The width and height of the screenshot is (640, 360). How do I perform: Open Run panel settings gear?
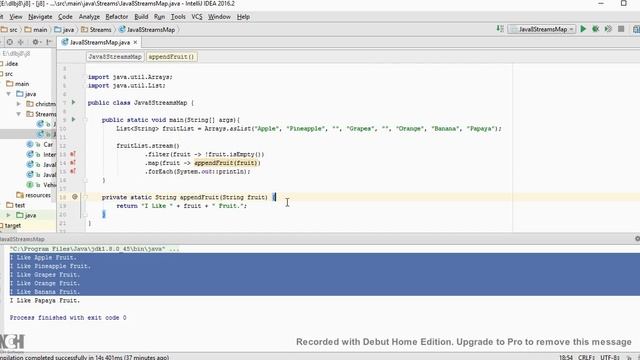click(x=637, y=239)
